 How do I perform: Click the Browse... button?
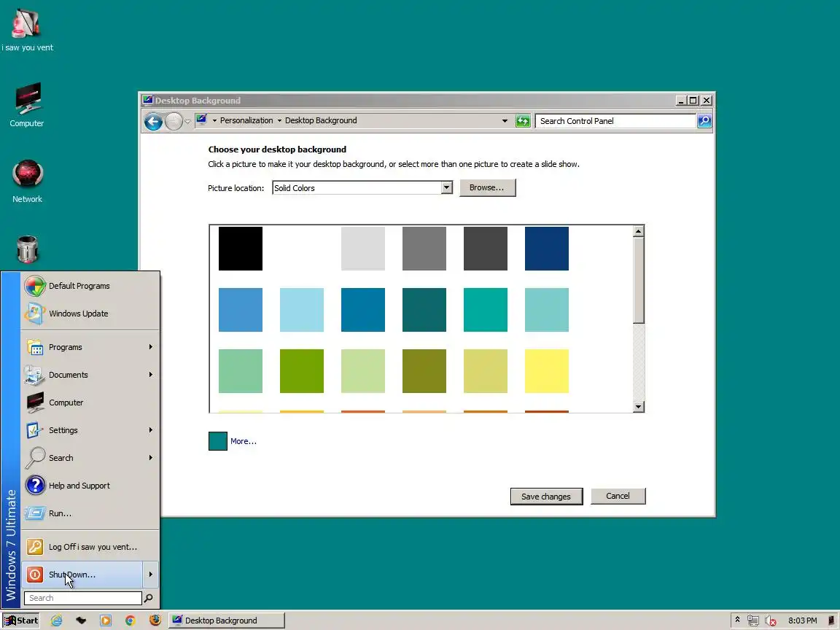click(488, 187)
